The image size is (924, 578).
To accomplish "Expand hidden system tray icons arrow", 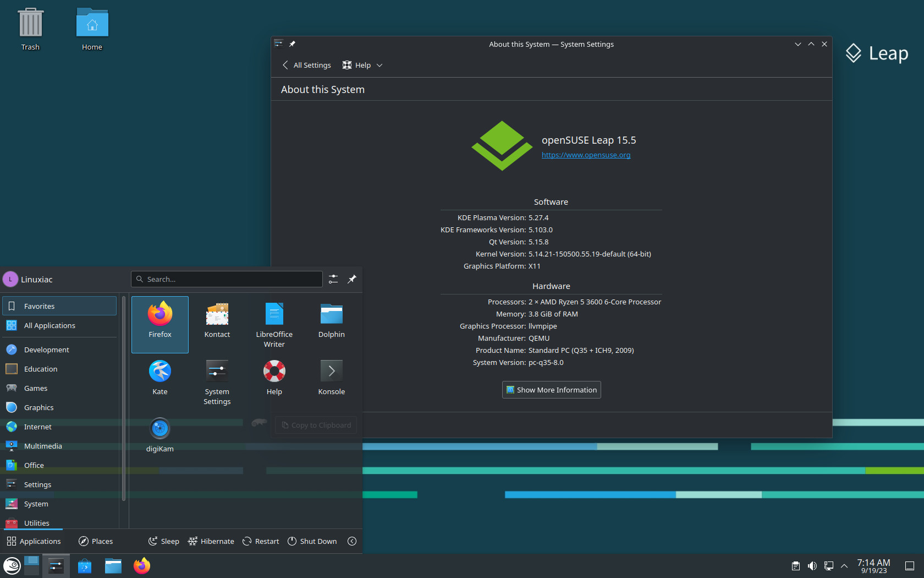I will tap(844, 566).
